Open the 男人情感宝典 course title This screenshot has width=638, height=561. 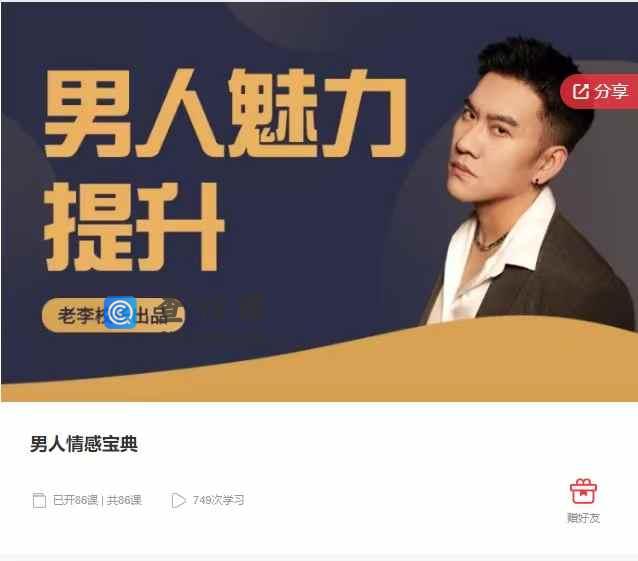[84, 443]
